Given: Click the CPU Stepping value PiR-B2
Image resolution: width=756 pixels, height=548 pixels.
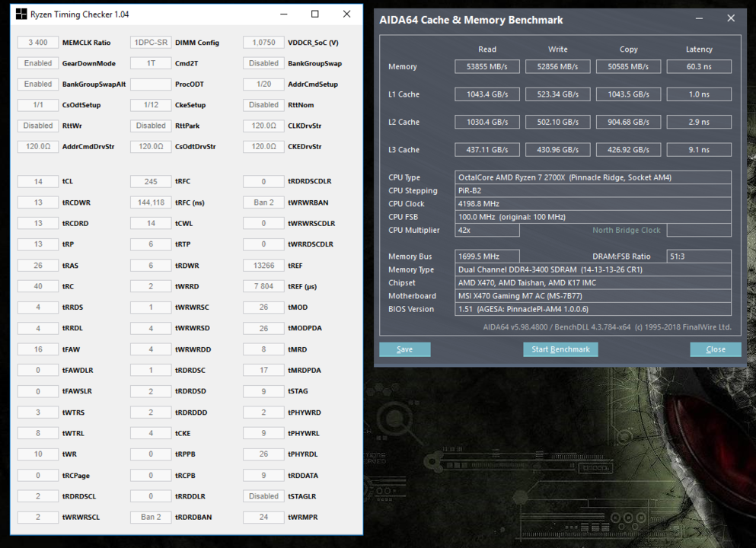Looking at the screenshot, I should click(x=593, y=190).
